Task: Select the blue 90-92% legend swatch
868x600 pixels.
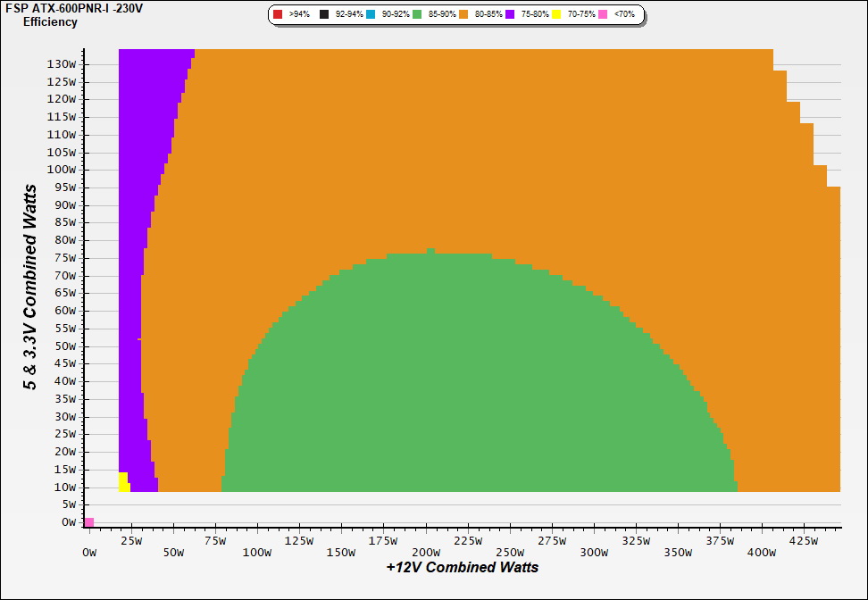Action: coord(371,15)
